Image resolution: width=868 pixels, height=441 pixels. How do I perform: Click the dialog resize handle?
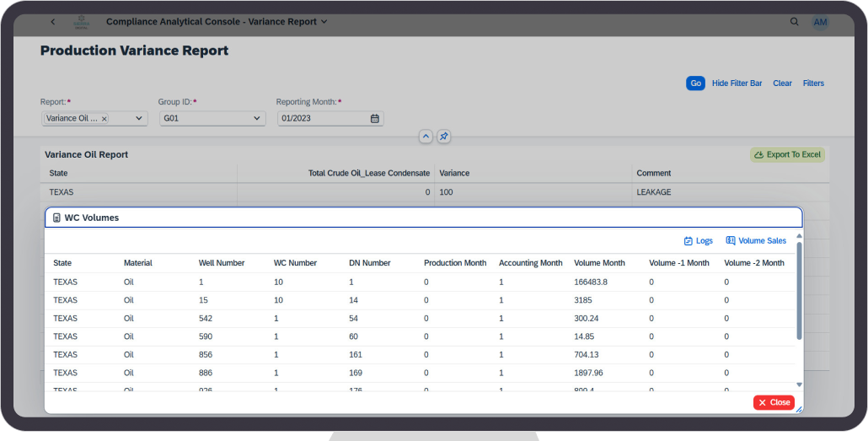pos(799,410)
